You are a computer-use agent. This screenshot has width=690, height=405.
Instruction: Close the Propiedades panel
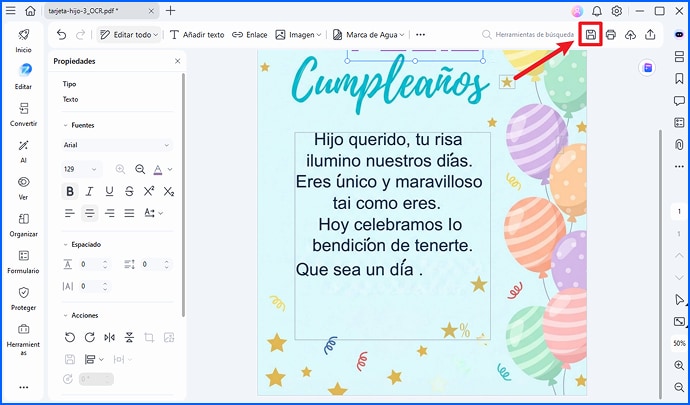pyautogui.click(x=178, y=61)
